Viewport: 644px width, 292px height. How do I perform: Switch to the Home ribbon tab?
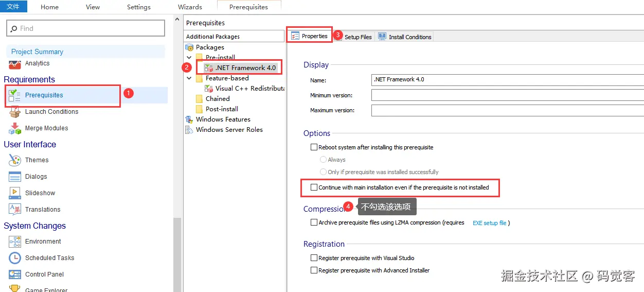(x=49, y=7)
